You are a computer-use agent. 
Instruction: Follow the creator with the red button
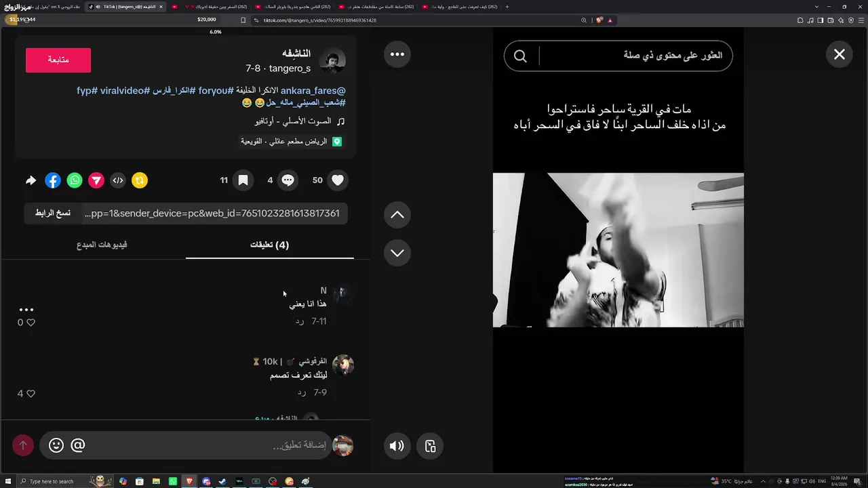click(x=58, y=60)
